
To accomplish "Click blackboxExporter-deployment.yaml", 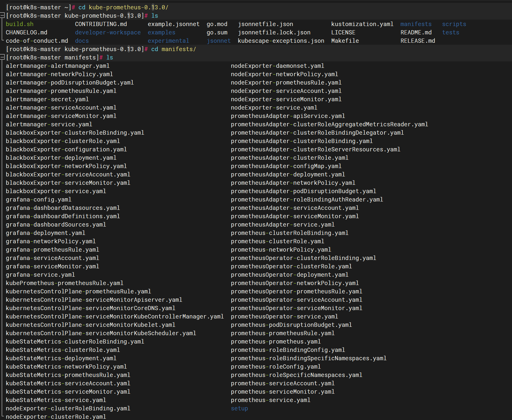I will point(61,158).
